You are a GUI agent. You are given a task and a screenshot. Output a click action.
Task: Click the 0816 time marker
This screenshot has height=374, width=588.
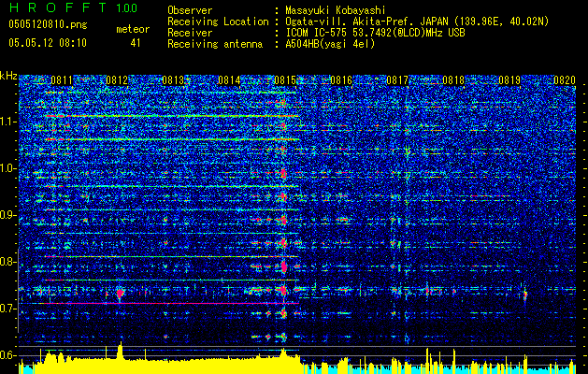(341, 80)
